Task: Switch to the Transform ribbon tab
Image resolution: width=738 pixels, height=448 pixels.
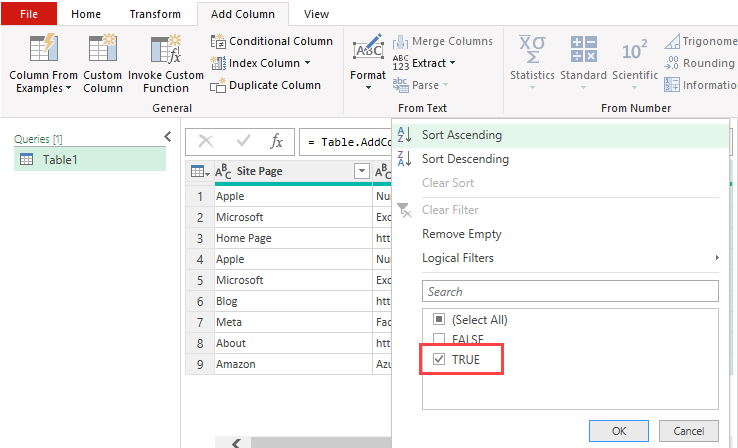Action: point(155,14)
